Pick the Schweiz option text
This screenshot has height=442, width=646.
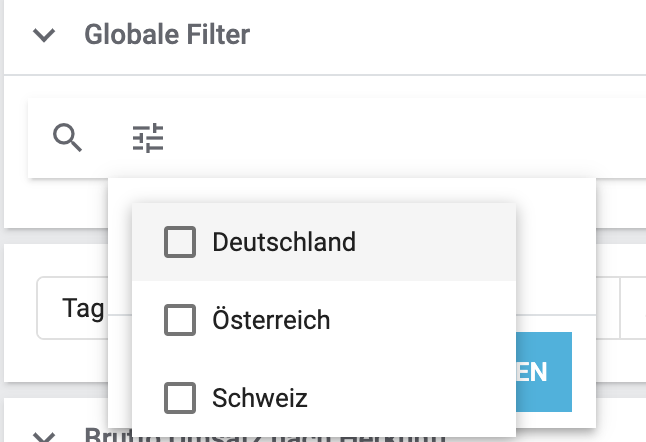260,398
